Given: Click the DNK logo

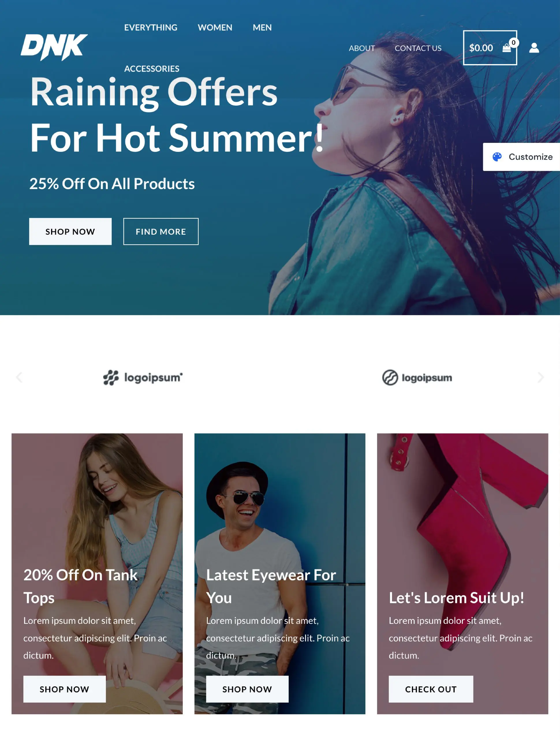Looking at the screenshot, I should [54, 47].
